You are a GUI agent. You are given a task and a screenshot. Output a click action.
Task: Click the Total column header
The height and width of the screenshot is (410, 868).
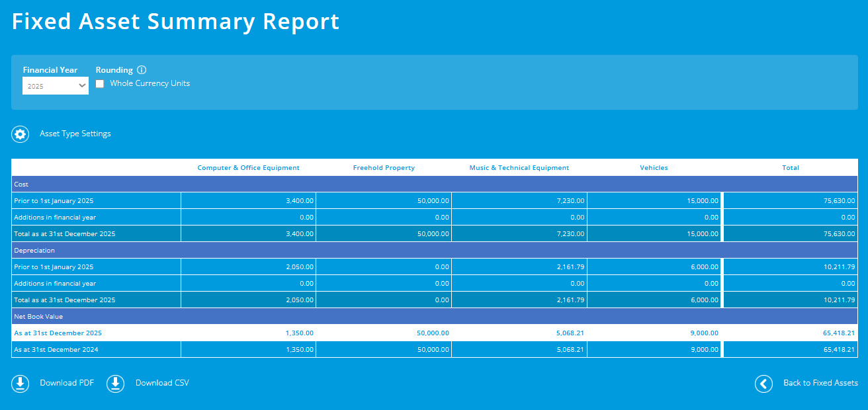click(x=791, y=167)
